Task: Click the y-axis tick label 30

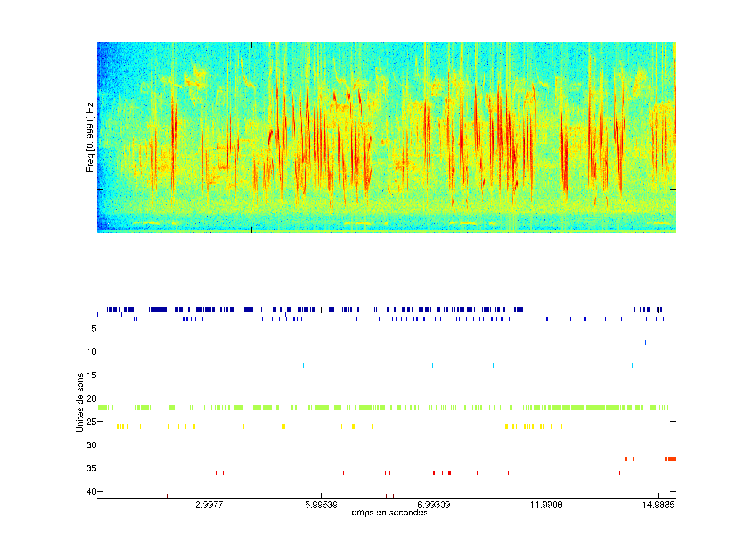Action: coord(91,445)
